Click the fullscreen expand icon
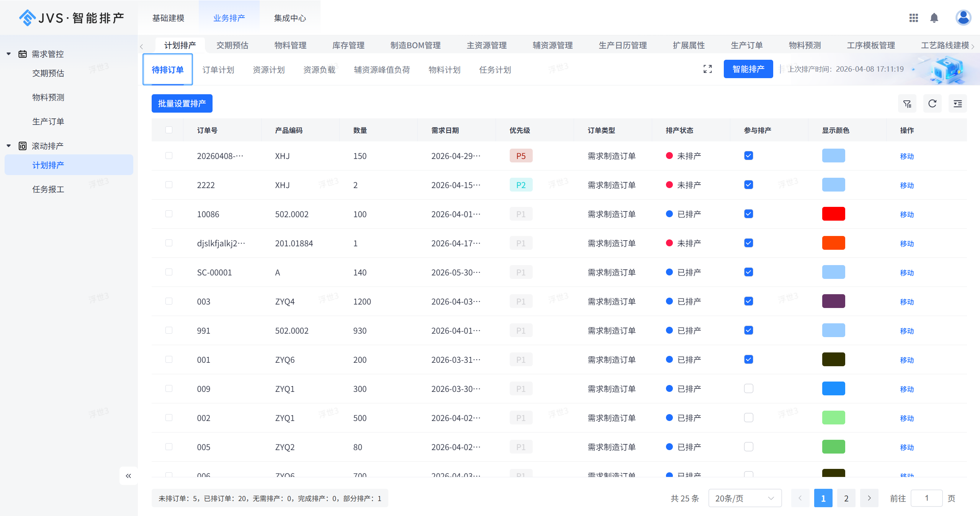980x516 pixels. 707,69
